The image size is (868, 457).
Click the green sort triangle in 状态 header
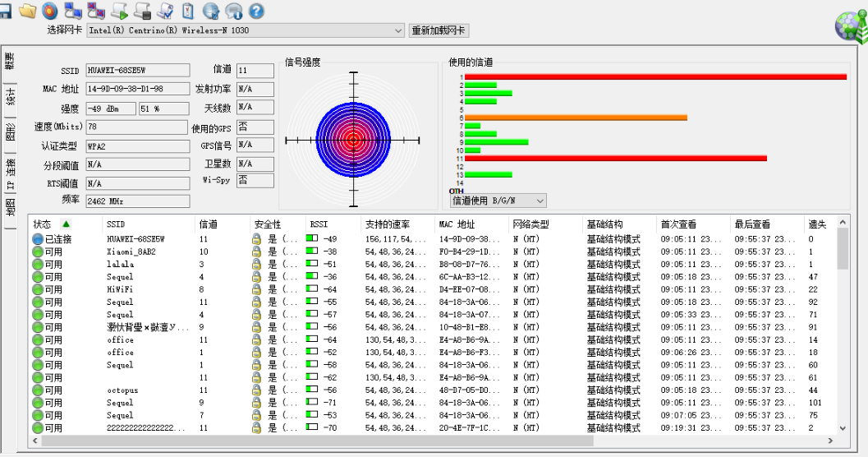point(67,224)
